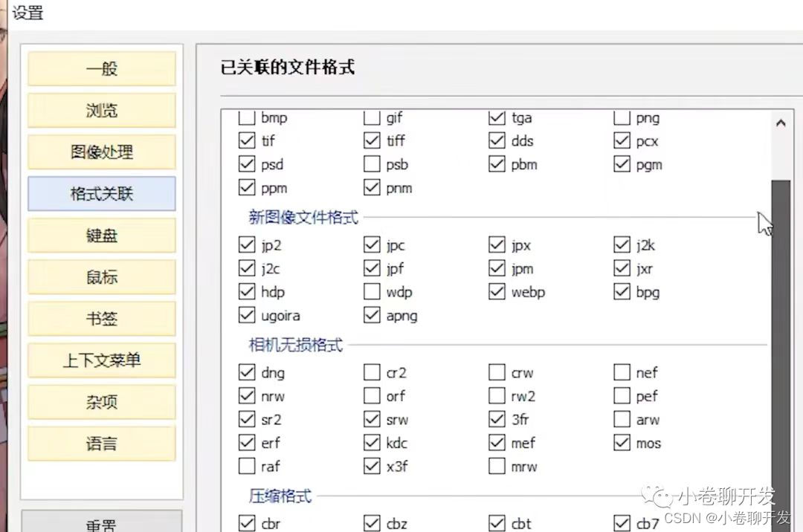Uncheck the pbm format checkbox

[x=497, y=164]
